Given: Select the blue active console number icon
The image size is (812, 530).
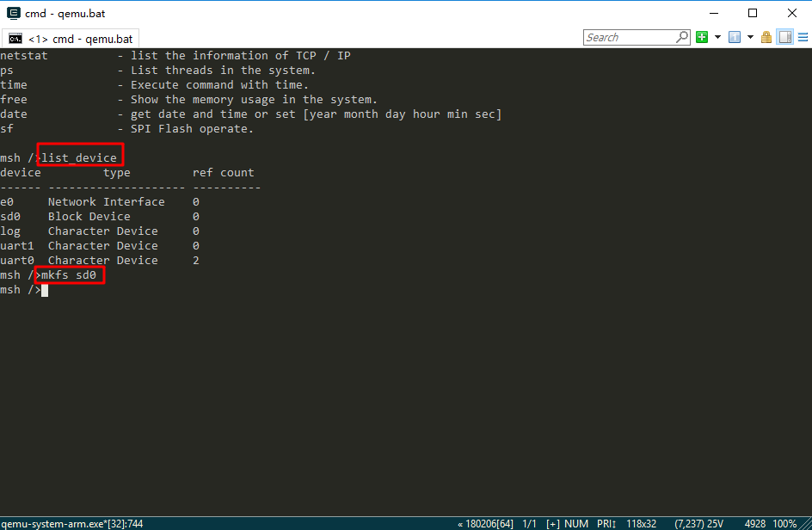Looking at the screenshot, I should tap(735, 37).
